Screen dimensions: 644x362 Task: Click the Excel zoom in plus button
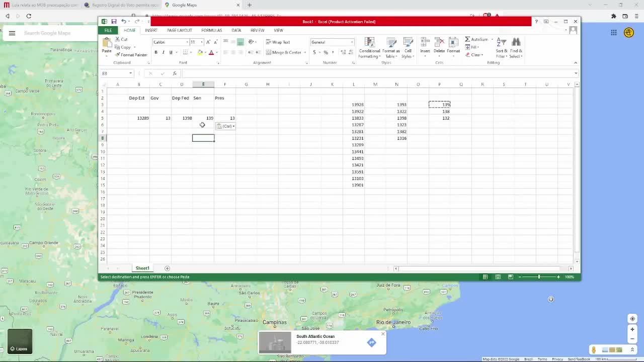(x=558, y=277)
